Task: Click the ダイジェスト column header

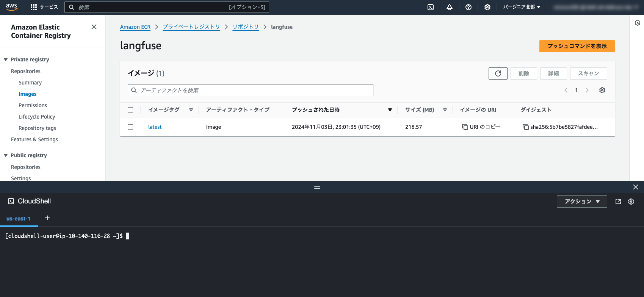Action: [x=536, y=110]
